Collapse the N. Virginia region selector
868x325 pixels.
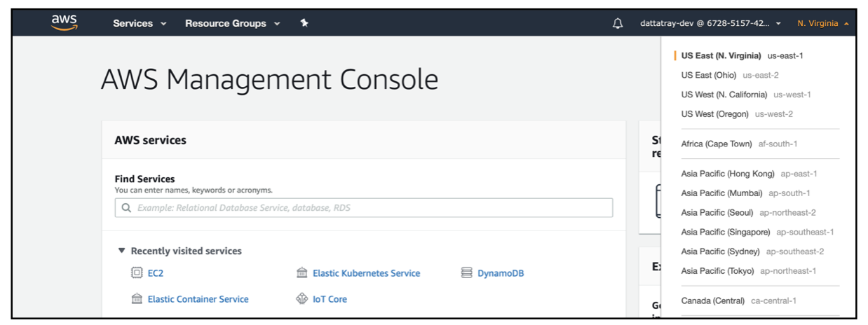point(823,24)
